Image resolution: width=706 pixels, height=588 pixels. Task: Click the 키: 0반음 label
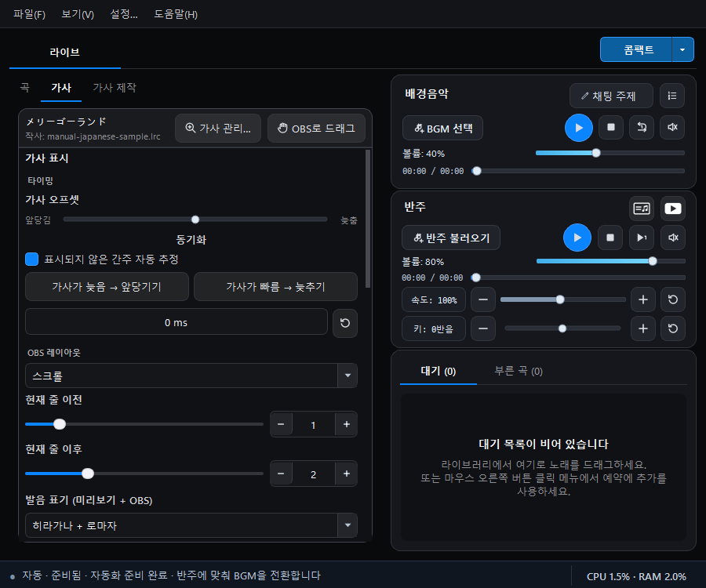(x=434, y=328)
